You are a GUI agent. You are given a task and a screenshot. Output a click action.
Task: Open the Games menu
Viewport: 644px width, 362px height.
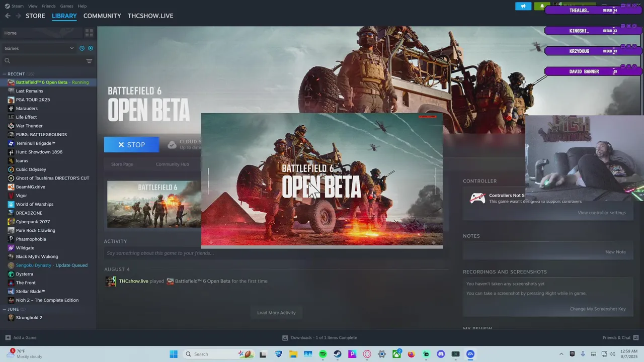[66, 6]
